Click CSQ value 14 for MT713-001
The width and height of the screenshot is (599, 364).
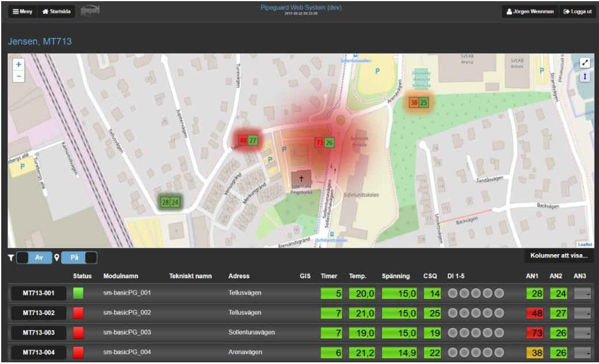click(x=433, y=293)
